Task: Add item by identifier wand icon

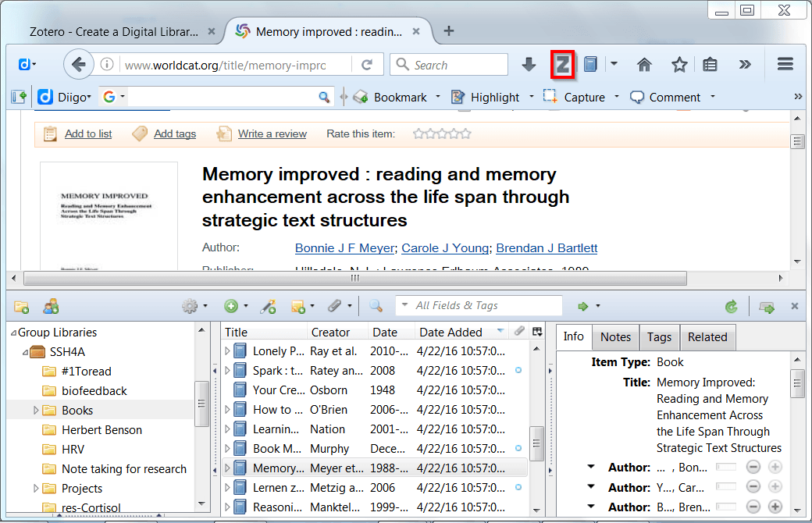Action: click(x=268, y=307)
